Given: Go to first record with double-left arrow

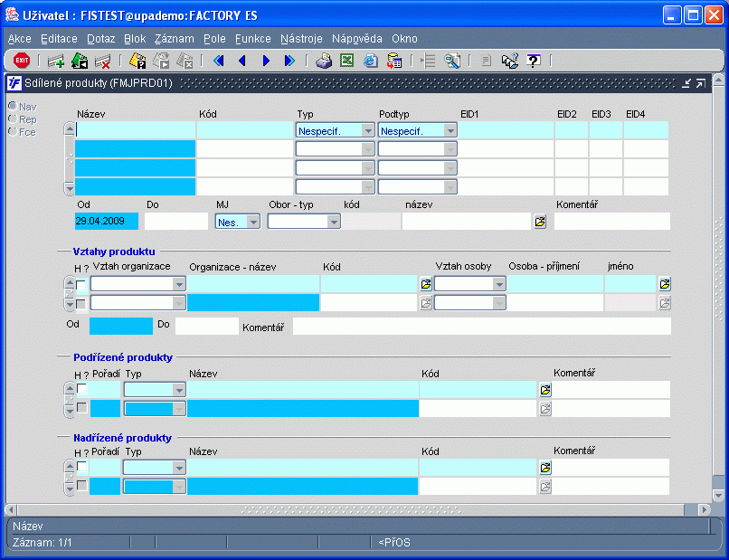Looking at the screenshot, I should [x=218, y=61].
